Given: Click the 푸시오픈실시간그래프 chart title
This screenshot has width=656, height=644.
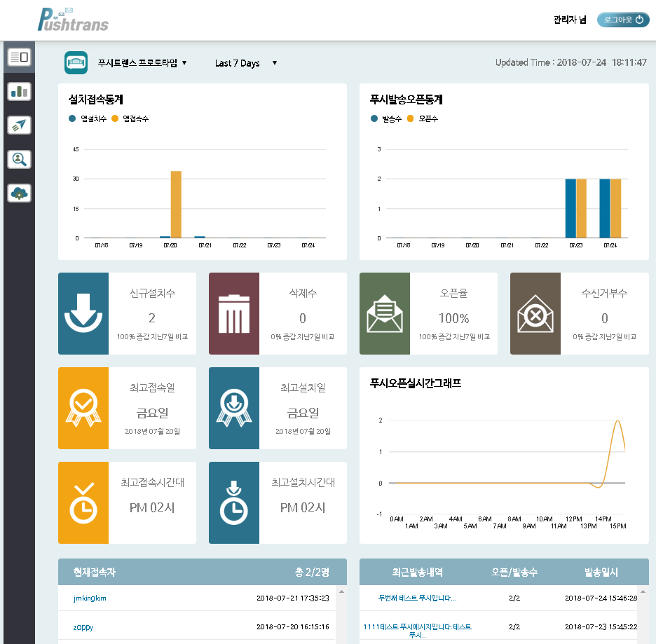Looking at the screenshot, I should click(x=416, y=383).
